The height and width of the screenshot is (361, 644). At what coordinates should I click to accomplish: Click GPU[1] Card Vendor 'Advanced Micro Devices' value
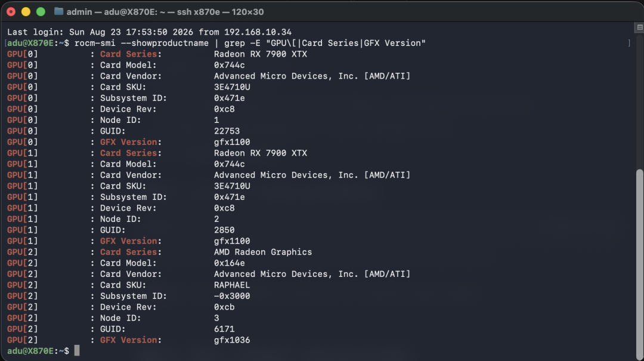[312, 175]
